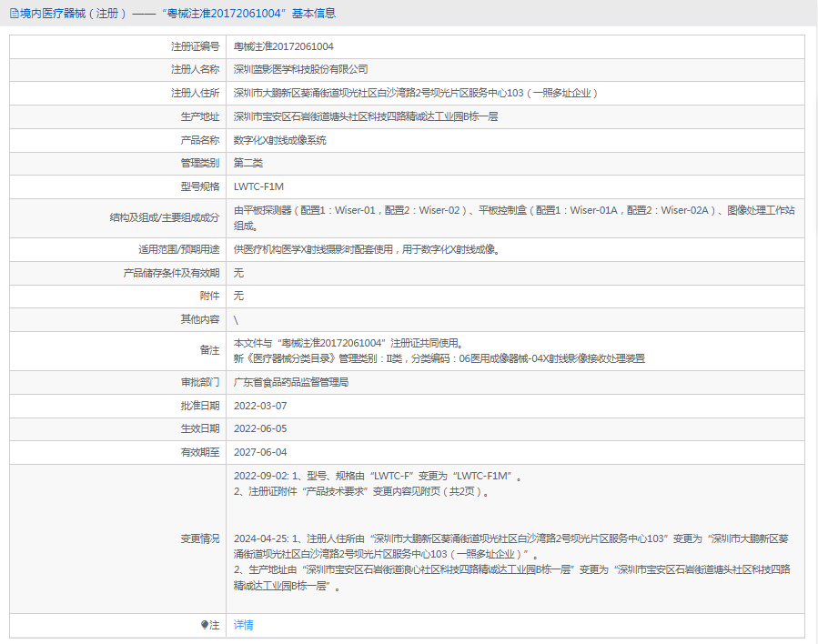
Task: Select the 生产地址 address value
Action: pyautogui.click(x=366, y=116)
